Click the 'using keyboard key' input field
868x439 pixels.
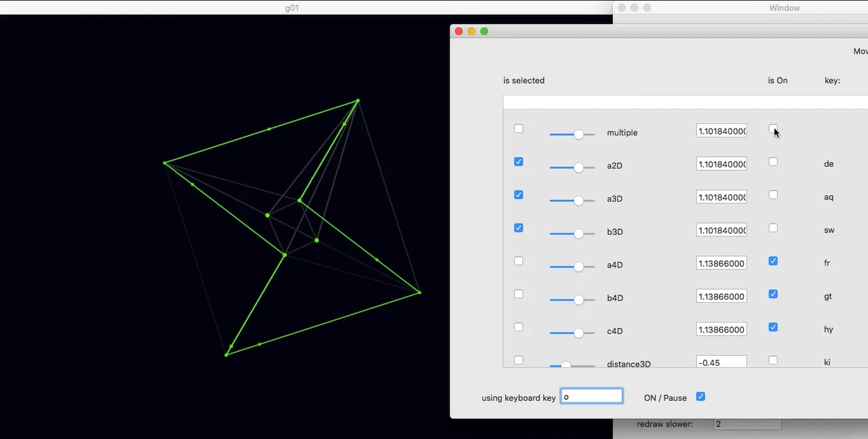592,396
